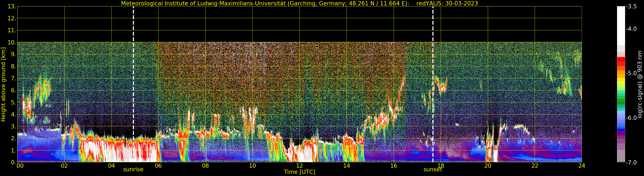The height and width of the screenshot is (176, 644).
Task: Click the '14' time axis tick label
Action: pos(347,166)
